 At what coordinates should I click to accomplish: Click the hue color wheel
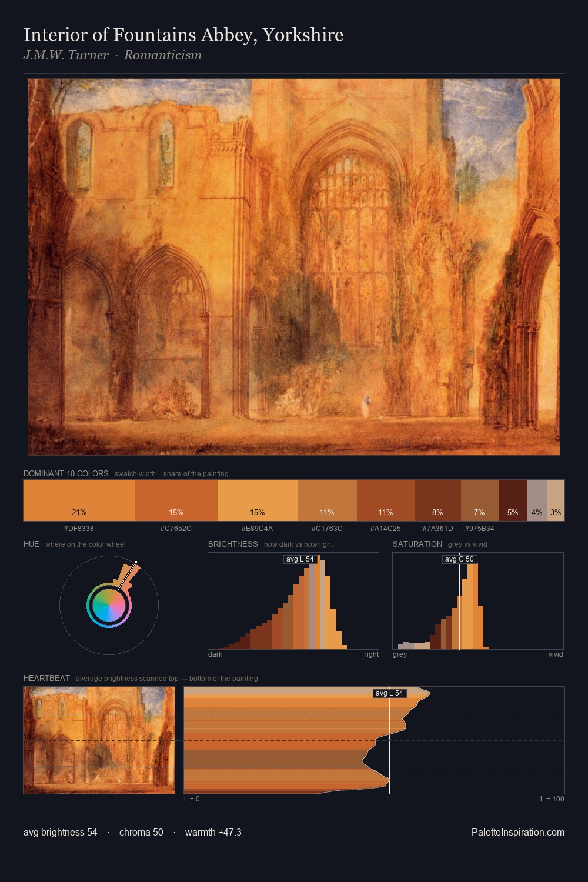point(109,605)
